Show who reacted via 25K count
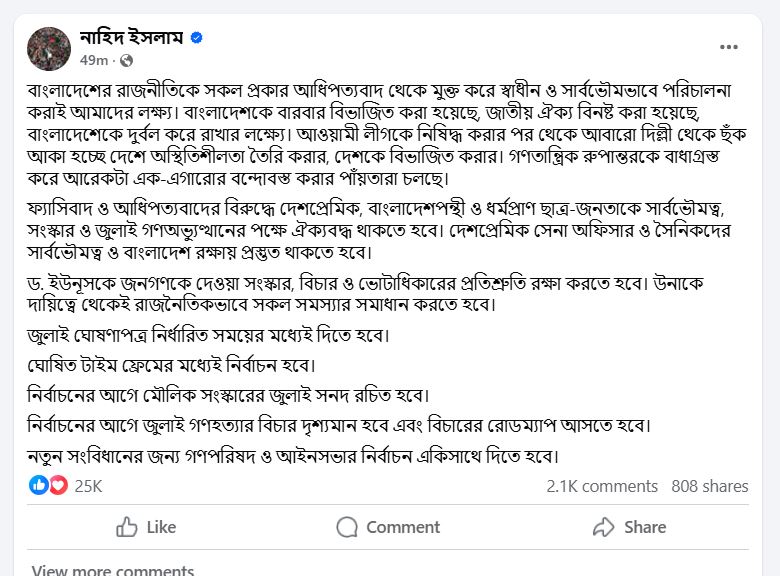This screenshot has height=576, width=780. (88, 486)
